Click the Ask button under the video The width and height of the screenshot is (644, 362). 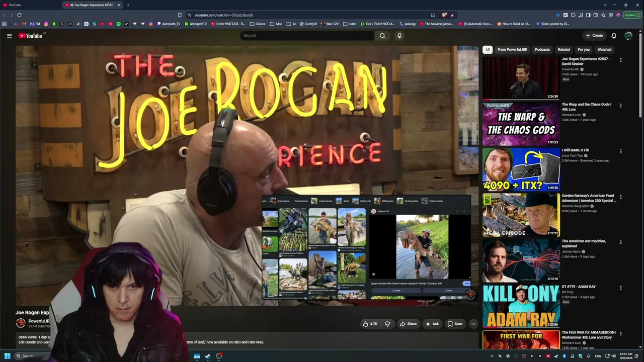click(432, 324)
